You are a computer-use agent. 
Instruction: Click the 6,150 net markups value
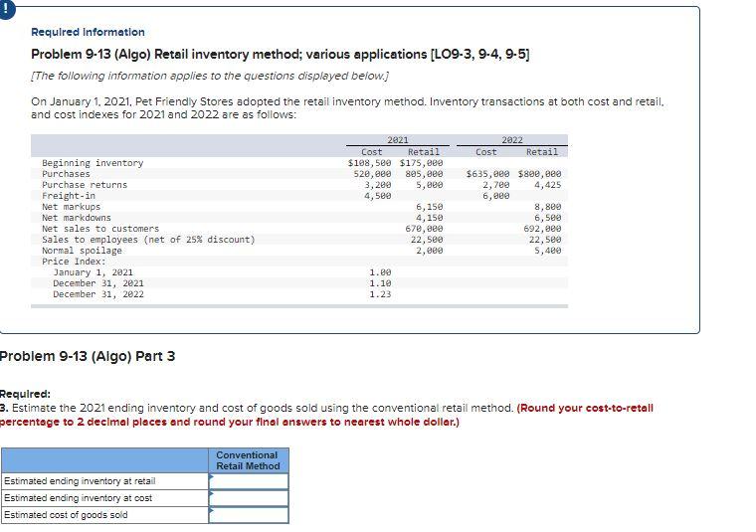pyautogui.click(x=429, y=207)
